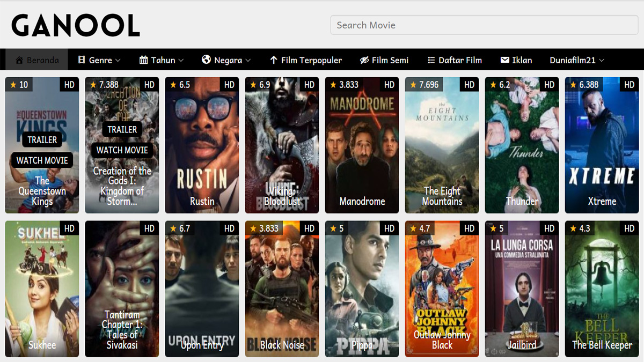Open the Rustin movie poster
The width and height of the screenshot is (644, 362).
pyautogui.click(x=202, y=144)
